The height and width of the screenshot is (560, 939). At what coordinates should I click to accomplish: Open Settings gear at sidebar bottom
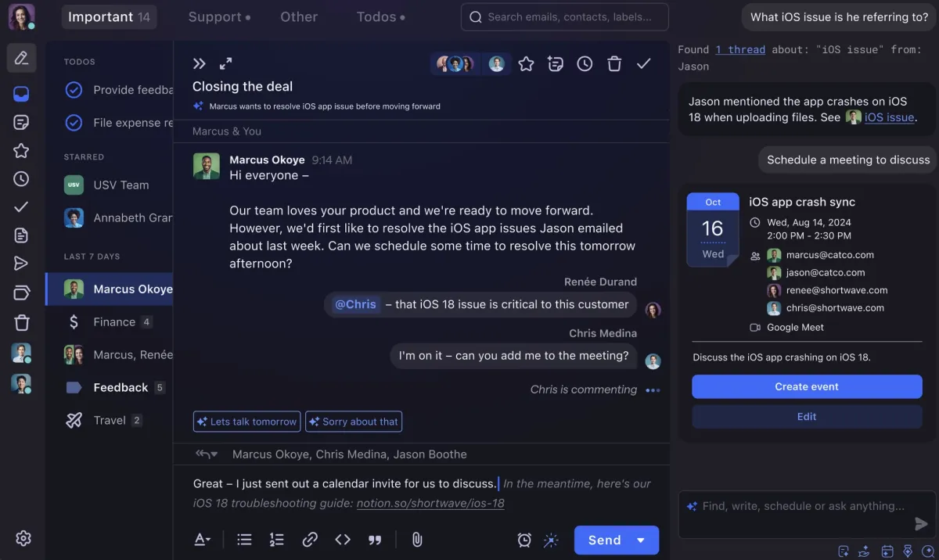(x=23, y=538)
